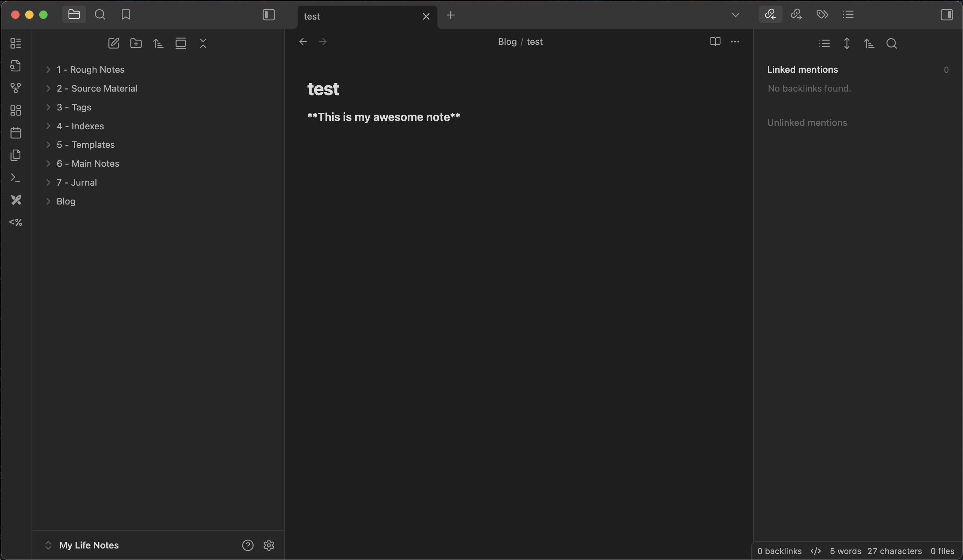The height and width of the screenshot is (560, 963).
Task: Click the note text line in the editor
Action: (x=383, y=117)
